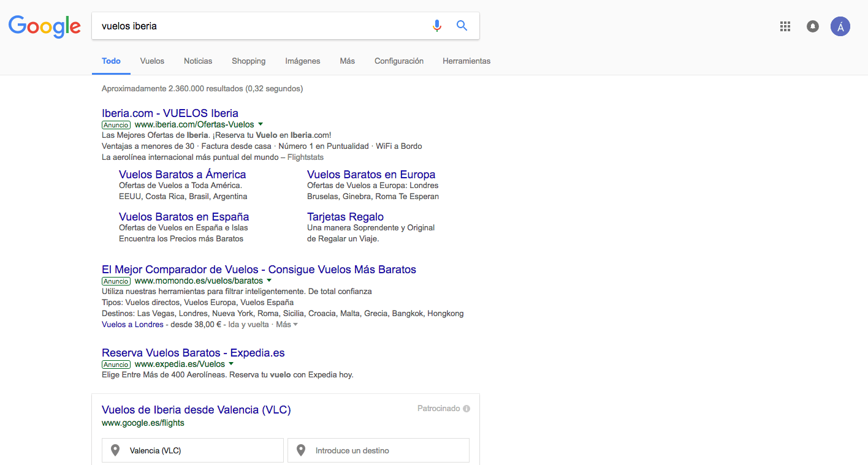Click the magnifying glass search button
This screenshot has width=868, height=465.
point(462,26)
